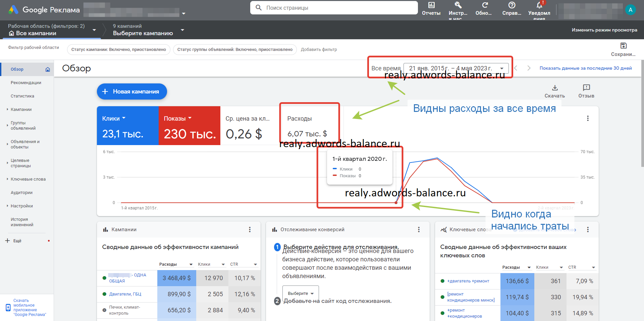Expand Ключевые слова in the sidebar
Screen dimensions: 644x321
[x=28, y=179]
